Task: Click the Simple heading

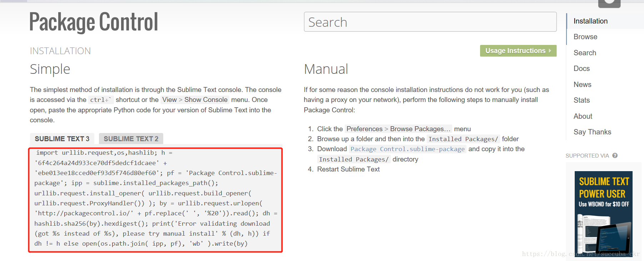Action: click(50, 69)
